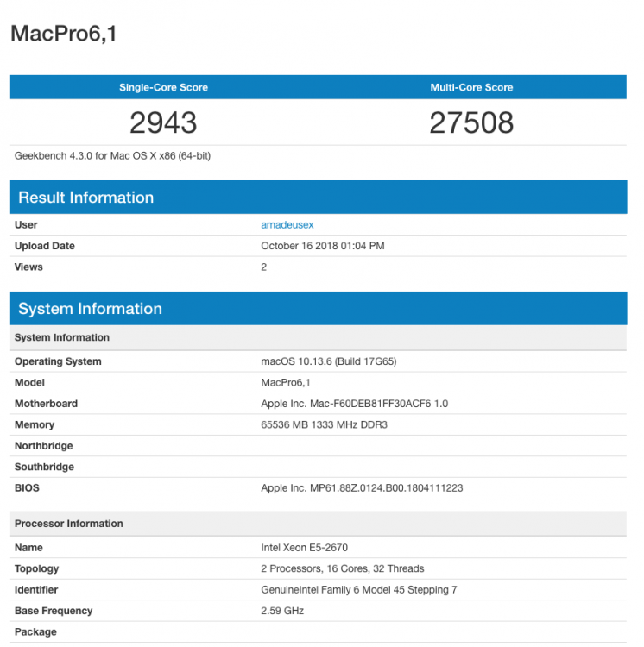Click the single-core score value 2943
Viewport: 644px width, 647px height.
click(x=163, y=122)
